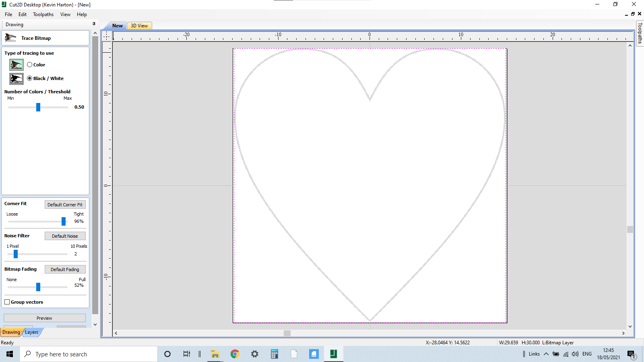Enable Color tracing mode

click(29, 64)
